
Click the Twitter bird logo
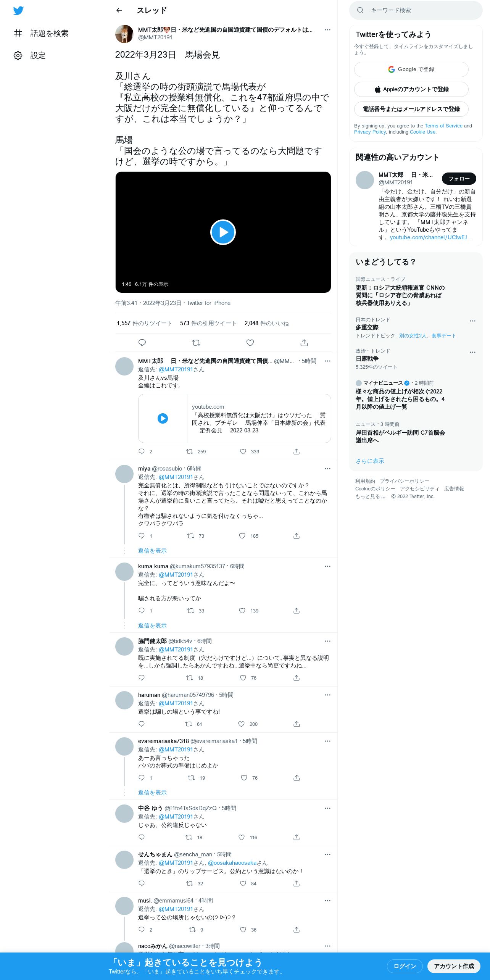click(18, 11)
